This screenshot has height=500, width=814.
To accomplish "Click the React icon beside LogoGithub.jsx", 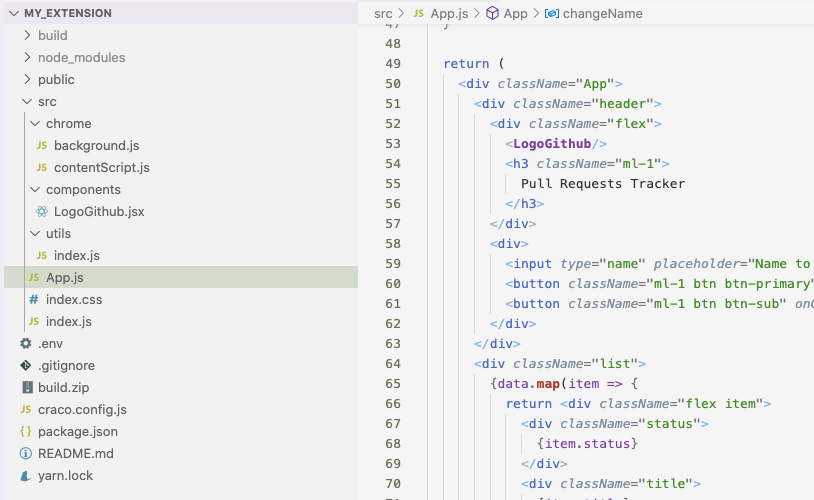I will (x=42, y=212).
